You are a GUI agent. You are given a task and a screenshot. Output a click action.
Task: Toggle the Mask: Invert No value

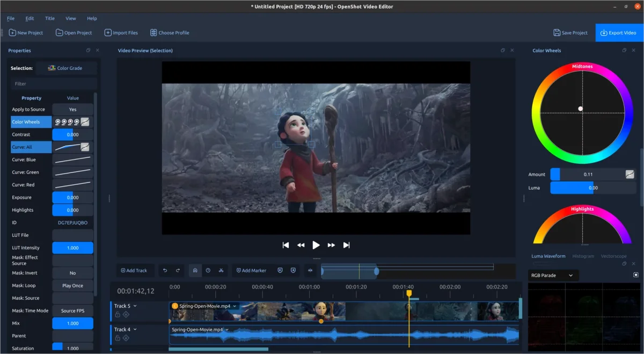72,273
